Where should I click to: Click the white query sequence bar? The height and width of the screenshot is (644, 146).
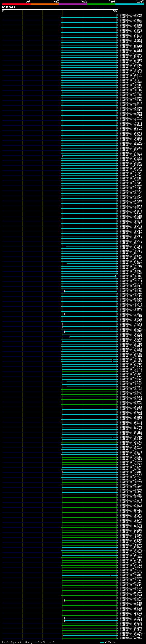click(x=60, y=9)
